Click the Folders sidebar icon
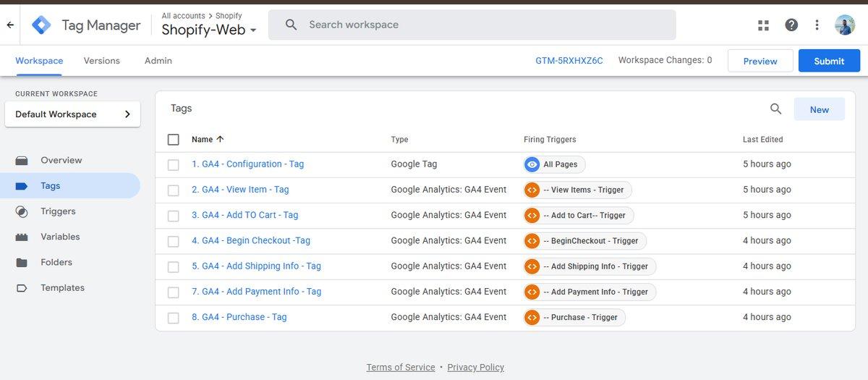 (22, 262)
